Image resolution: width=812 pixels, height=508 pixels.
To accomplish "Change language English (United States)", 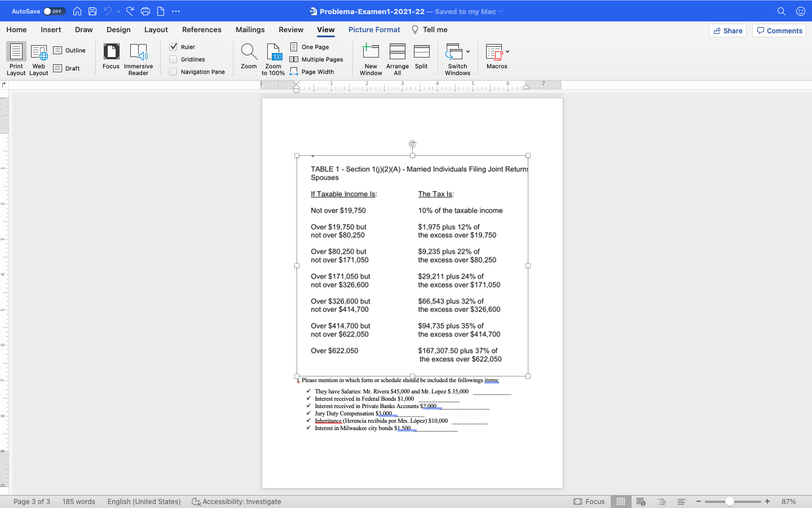I will (144, 501).
